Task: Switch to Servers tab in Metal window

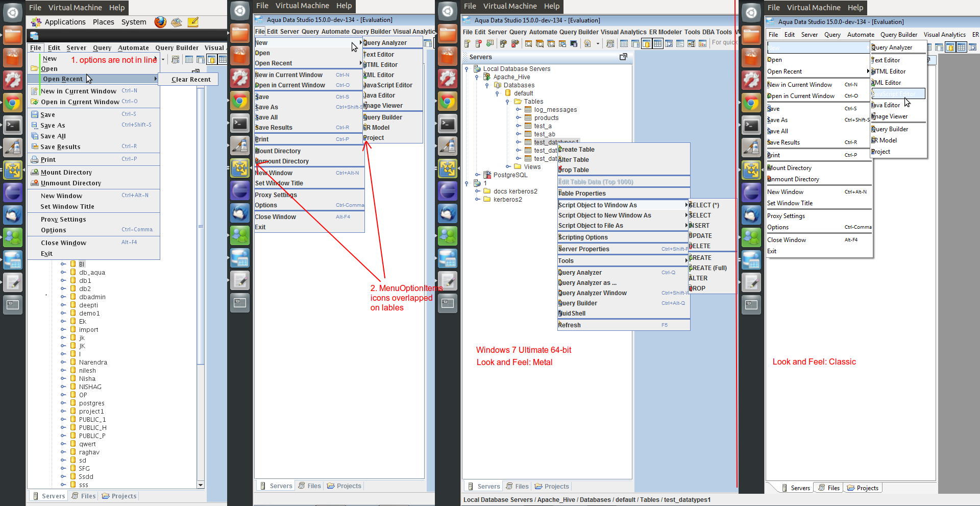Action: (x=484, y=487)
